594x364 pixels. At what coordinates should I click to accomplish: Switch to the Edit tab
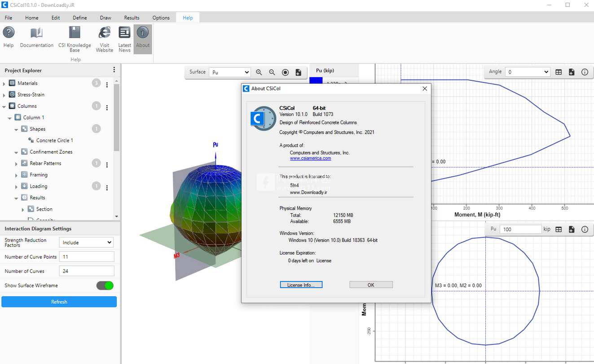point(56,18)
